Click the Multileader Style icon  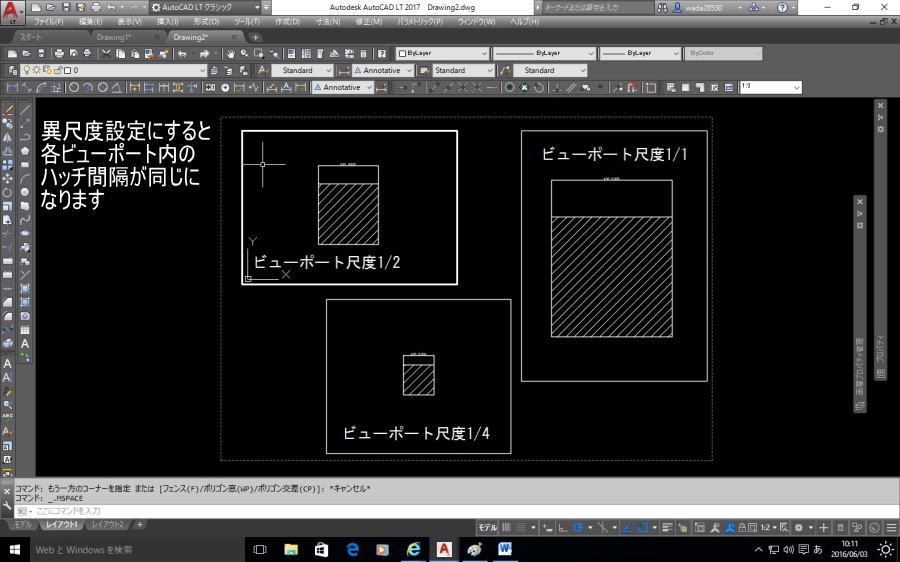coord(505,70)
